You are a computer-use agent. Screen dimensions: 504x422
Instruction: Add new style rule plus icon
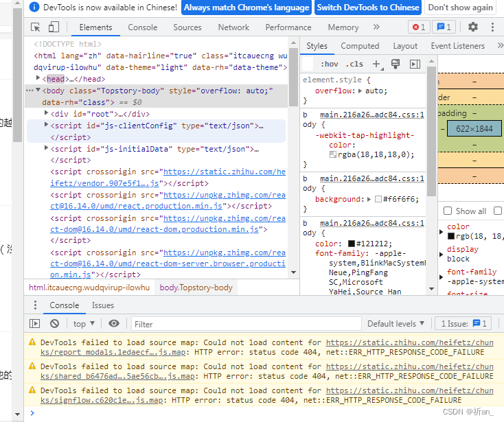377,65
